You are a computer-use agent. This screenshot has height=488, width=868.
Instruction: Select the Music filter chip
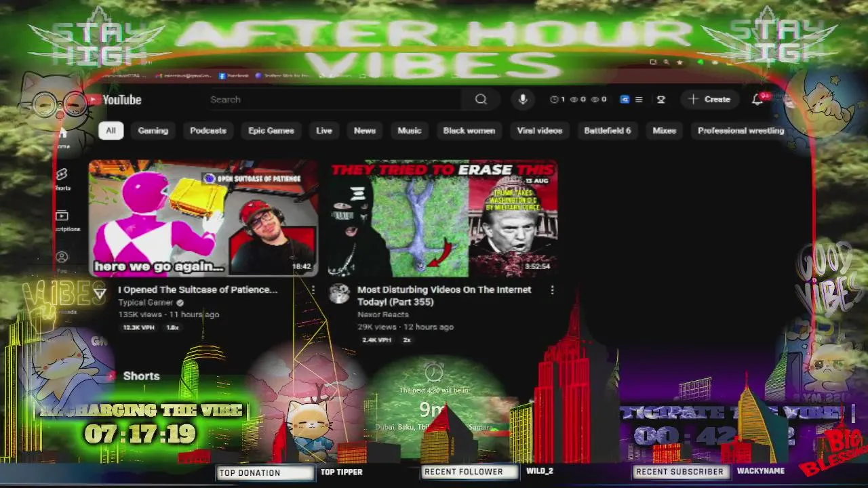pyautogui.click(x=410, y=131)
